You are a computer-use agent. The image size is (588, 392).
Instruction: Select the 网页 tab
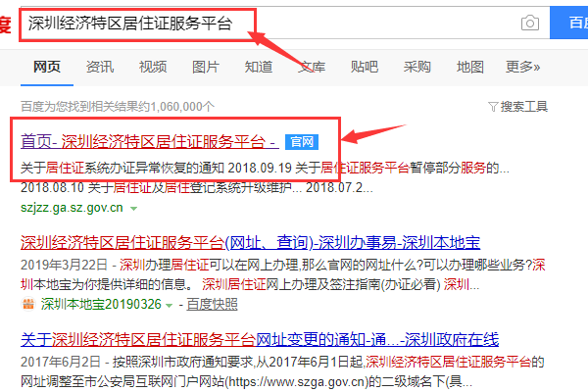click(47, 67)
